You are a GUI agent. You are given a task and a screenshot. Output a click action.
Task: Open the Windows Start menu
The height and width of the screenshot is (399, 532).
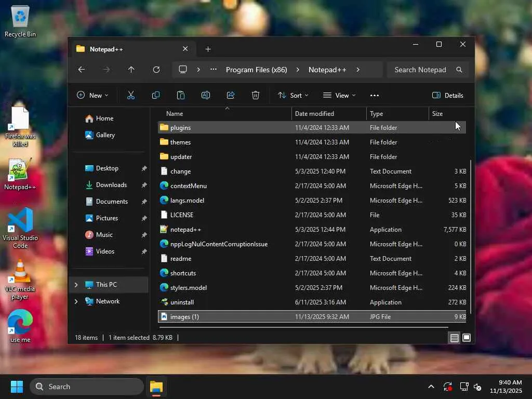(x=17, y=387)
